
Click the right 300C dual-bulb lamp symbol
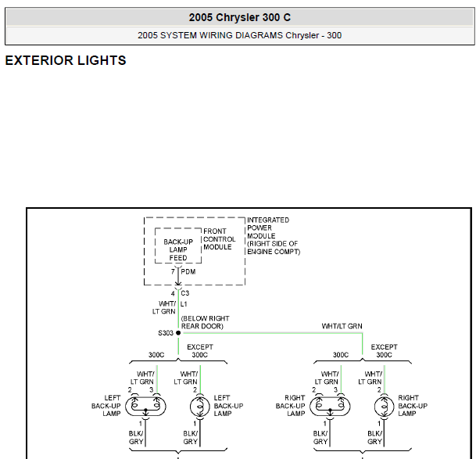(x=330, y=406)
